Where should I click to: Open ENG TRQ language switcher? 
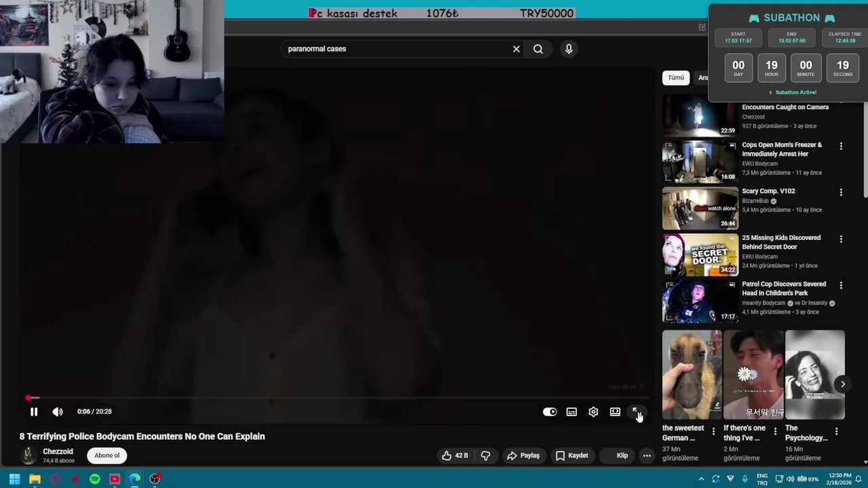pyautogui.click(x=762, y=479)
